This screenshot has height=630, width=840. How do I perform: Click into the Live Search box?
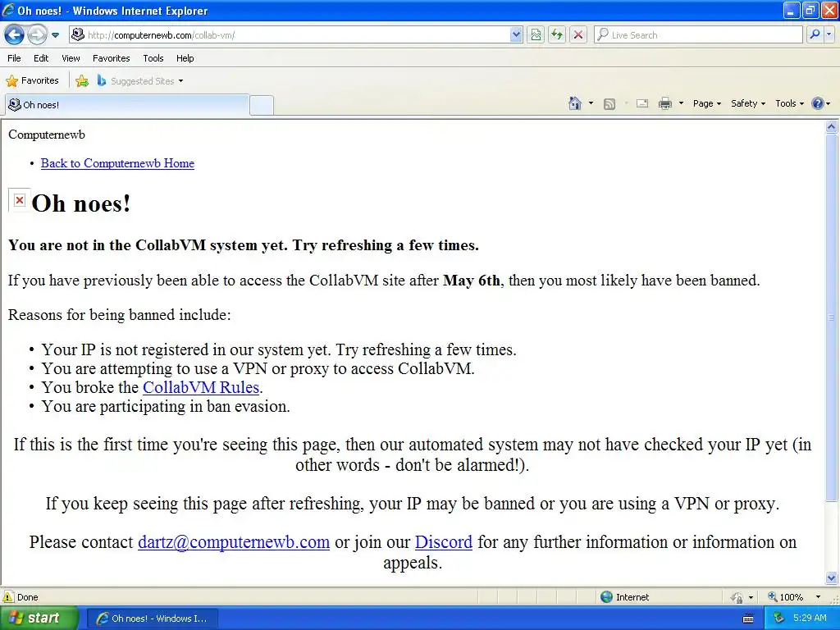pos(698,34)
